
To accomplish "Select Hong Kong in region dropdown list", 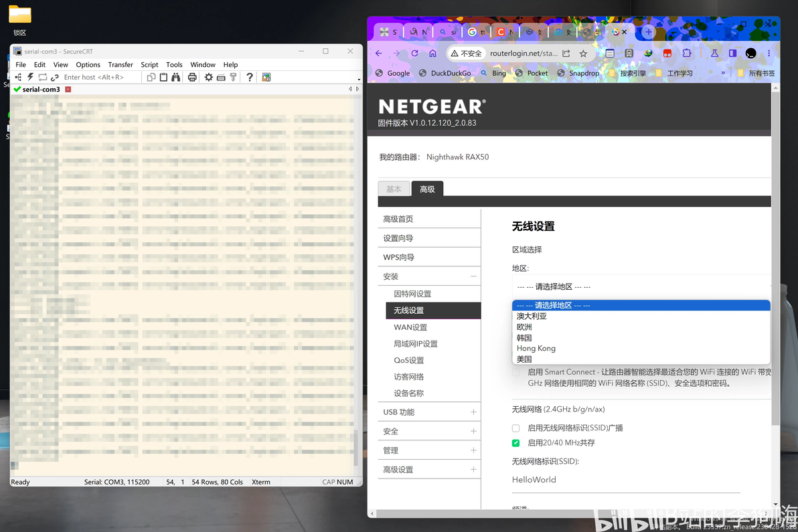I will (641, 349).
